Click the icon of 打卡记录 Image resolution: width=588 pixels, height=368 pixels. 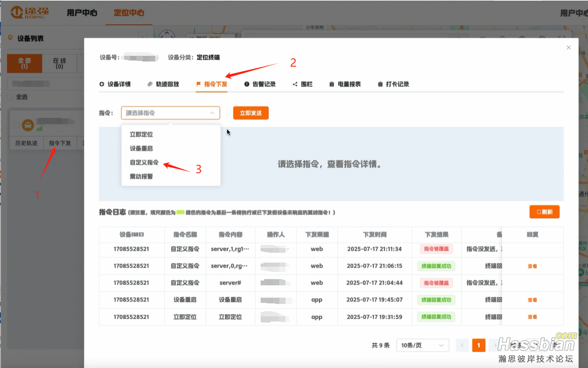380,84
